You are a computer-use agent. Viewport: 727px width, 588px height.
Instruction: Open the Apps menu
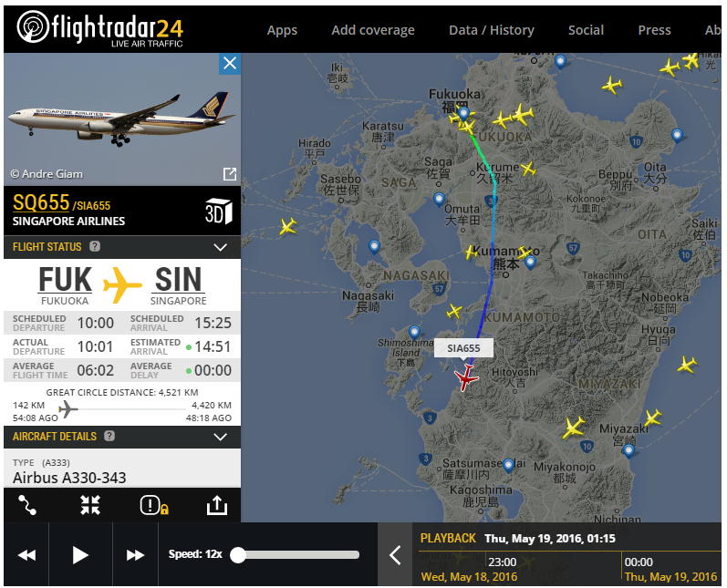(x=282, y=30)
